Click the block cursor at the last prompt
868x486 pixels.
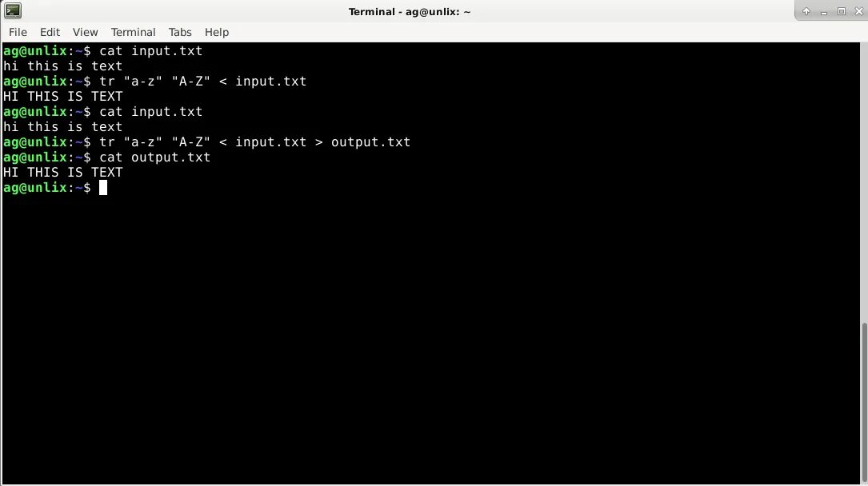103,187
